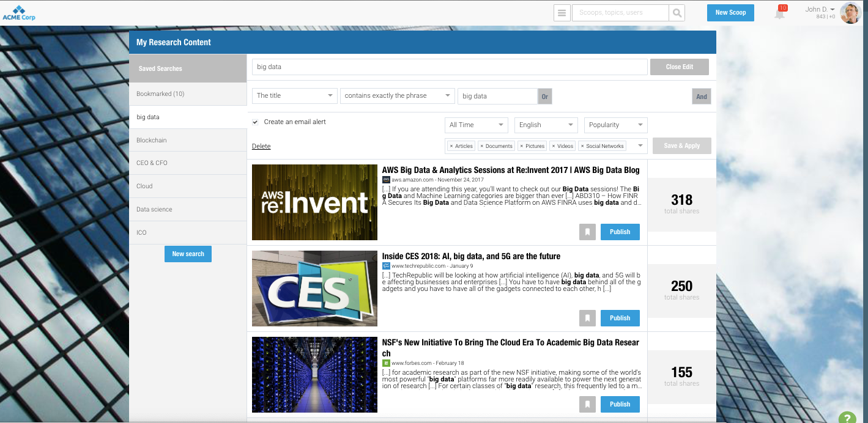Viewport: 868px width, 423px height.
Task: Remove the Articles filter tag
Action: [x=451, y=147]
